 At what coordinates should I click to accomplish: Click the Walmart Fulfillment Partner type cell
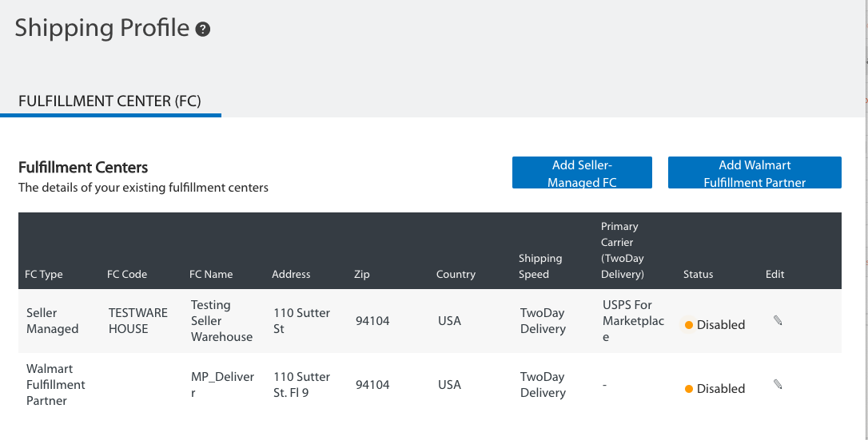click(56, 385)
